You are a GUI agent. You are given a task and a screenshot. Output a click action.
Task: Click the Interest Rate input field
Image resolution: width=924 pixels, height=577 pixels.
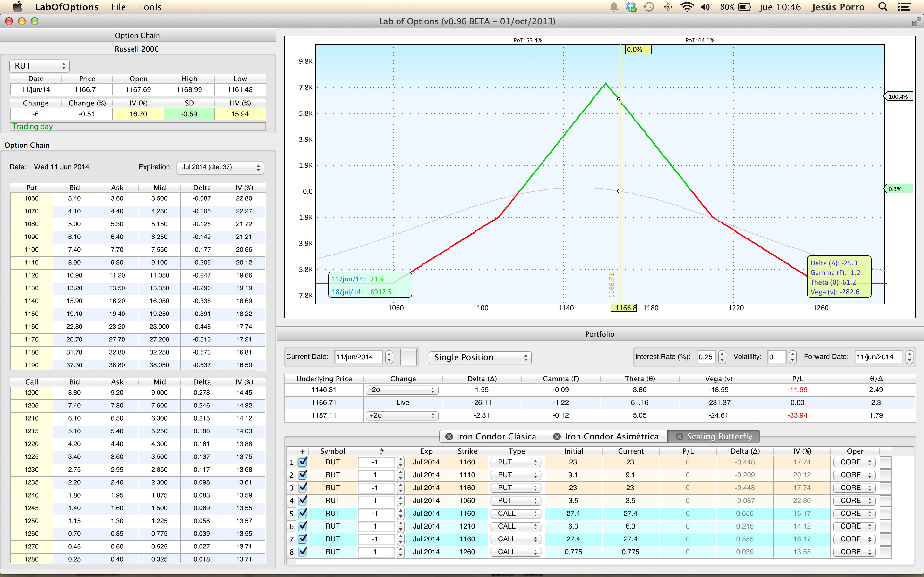click(706, 357)
